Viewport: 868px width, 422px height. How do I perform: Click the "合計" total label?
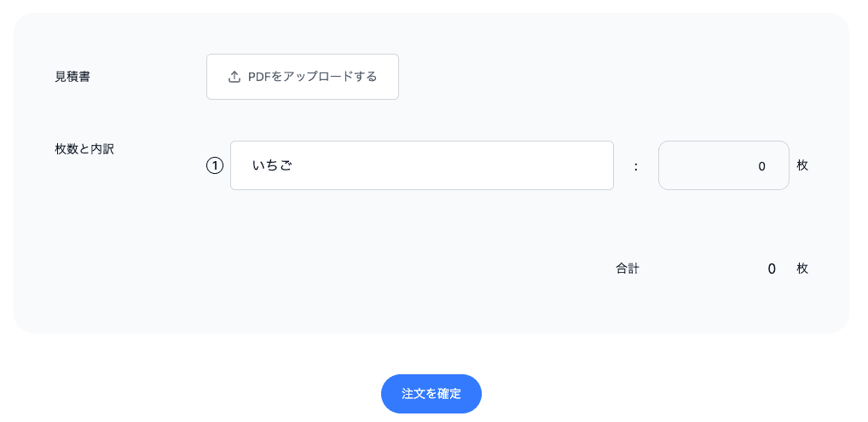click(x=628, y=269)
